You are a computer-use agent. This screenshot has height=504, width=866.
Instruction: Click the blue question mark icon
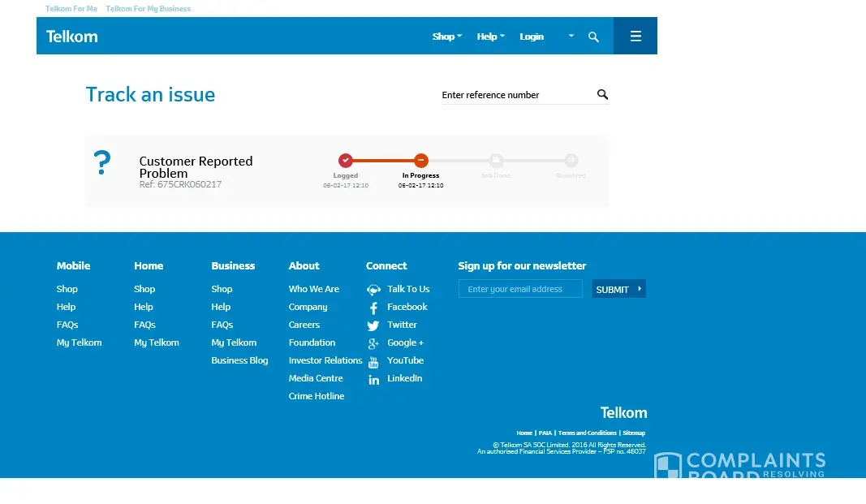tap(102, 162)
